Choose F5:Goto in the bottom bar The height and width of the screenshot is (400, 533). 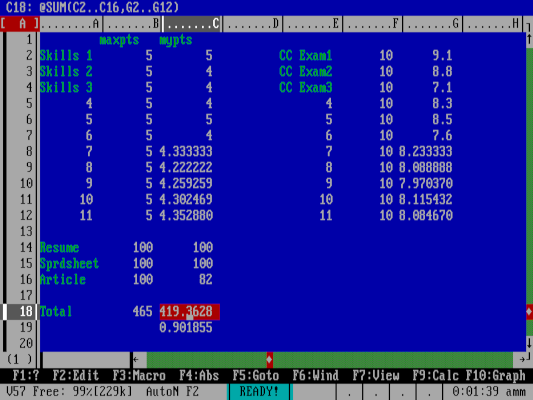256,376
